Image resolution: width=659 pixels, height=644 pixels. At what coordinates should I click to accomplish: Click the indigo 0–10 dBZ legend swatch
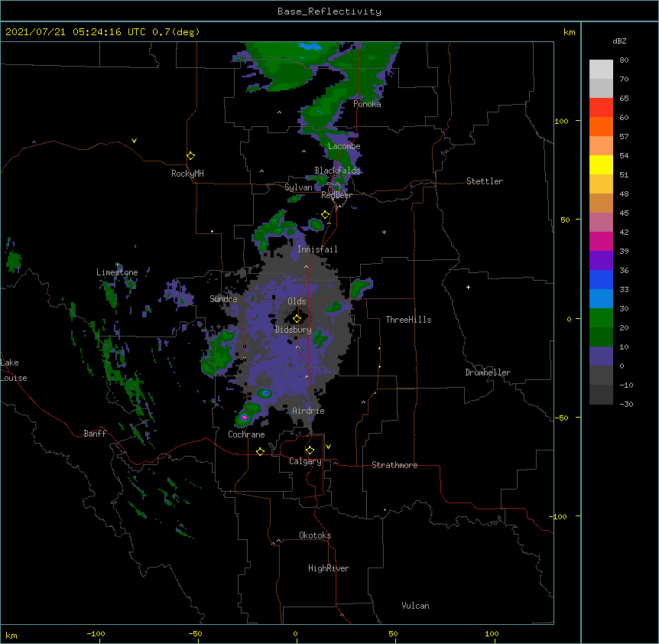coord(601,356)
